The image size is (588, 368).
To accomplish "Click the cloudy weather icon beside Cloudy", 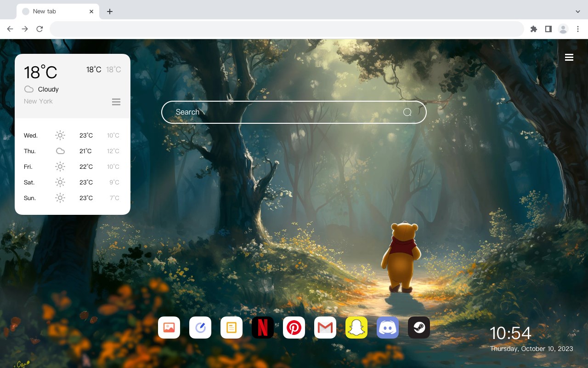I will pos(29,89).
